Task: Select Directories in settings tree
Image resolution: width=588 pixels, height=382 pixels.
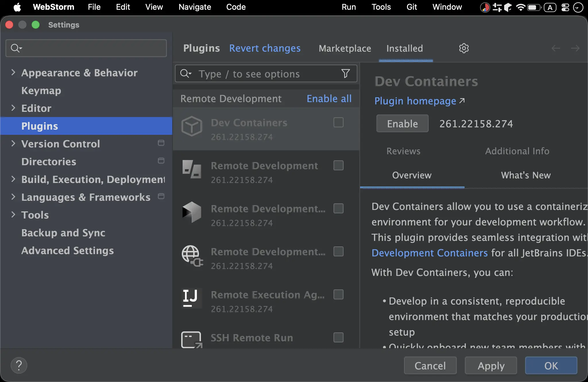Action: click(86, 161)
